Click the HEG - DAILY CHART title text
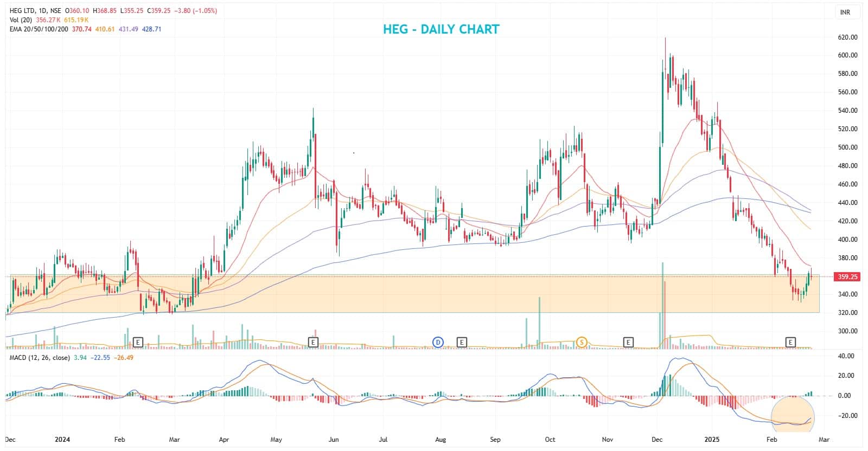 [441, 29]
